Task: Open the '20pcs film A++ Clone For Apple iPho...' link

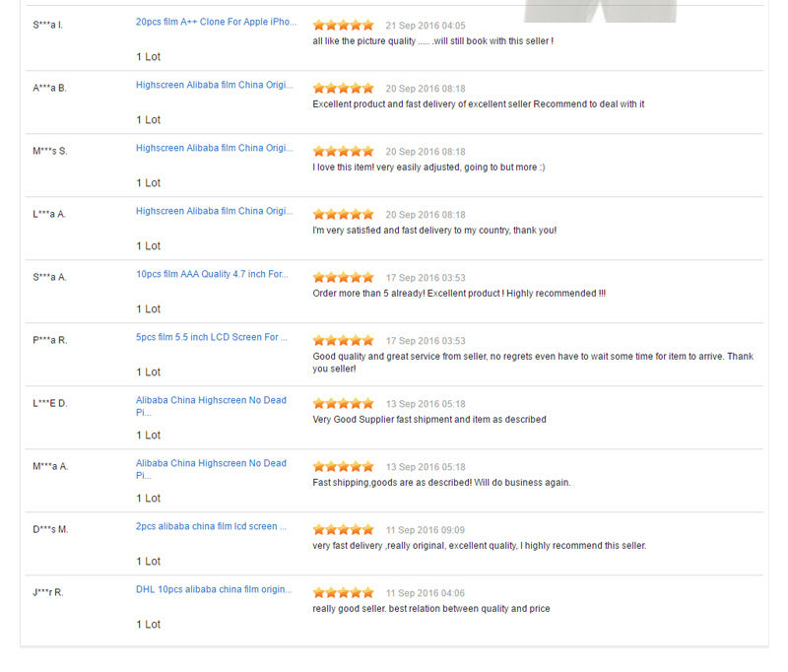Action: 216,22
